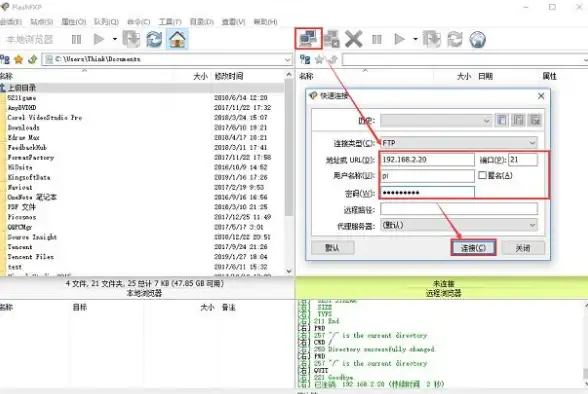588x394 pixels.
Task: Click the transfer queue icon in remote toolbar
Action: 432,39
